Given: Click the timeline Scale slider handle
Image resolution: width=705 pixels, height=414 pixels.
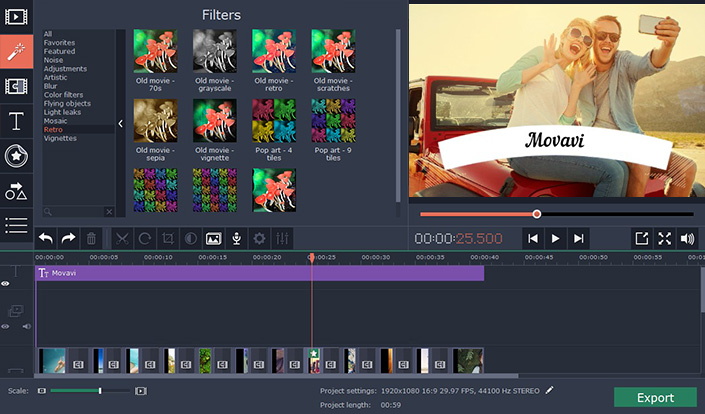Looking at the screenshot, I should 100,391.
